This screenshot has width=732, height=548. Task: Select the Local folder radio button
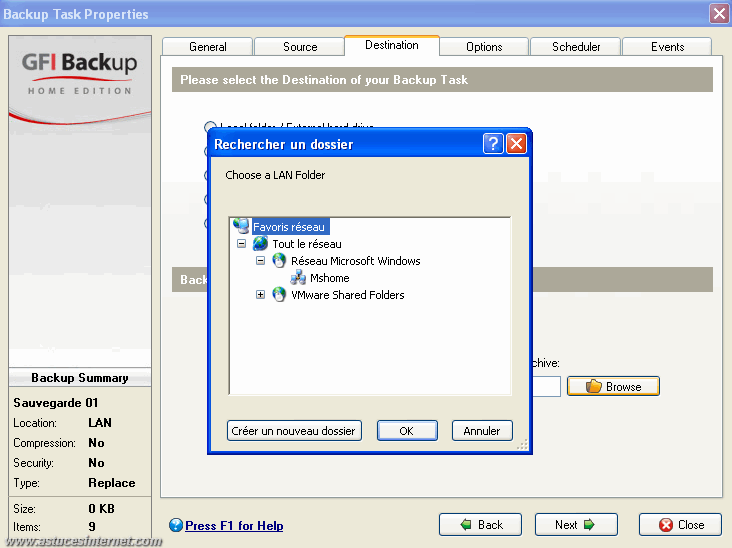[210, 126]
